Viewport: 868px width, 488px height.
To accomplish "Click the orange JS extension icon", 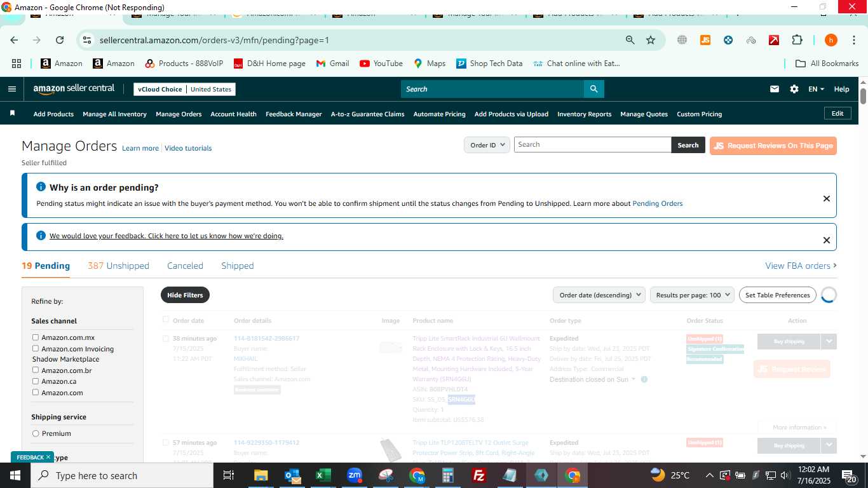I will point(705,40).
